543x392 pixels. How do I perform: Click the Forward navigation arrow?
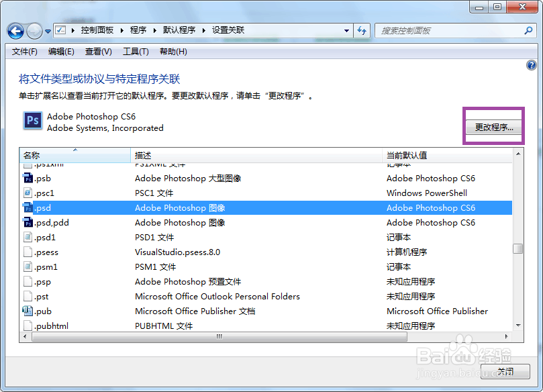(x=34, y=31)
